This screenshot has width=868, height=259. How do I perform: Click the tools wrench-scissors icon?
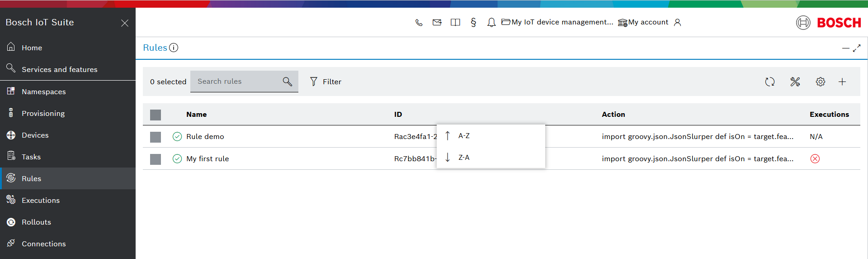tap(795, 82)
